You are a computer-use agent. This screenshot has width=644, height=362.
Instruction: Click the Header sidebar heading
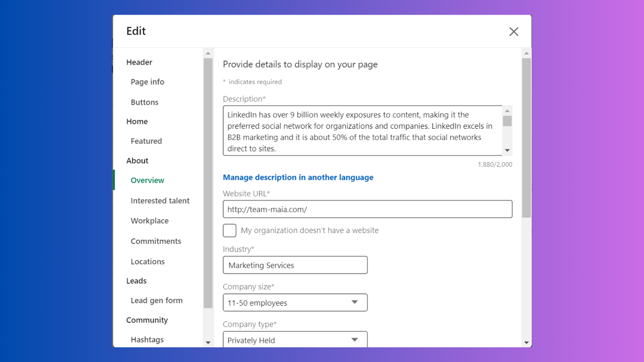pyautogui.click(x=139, y=62)
